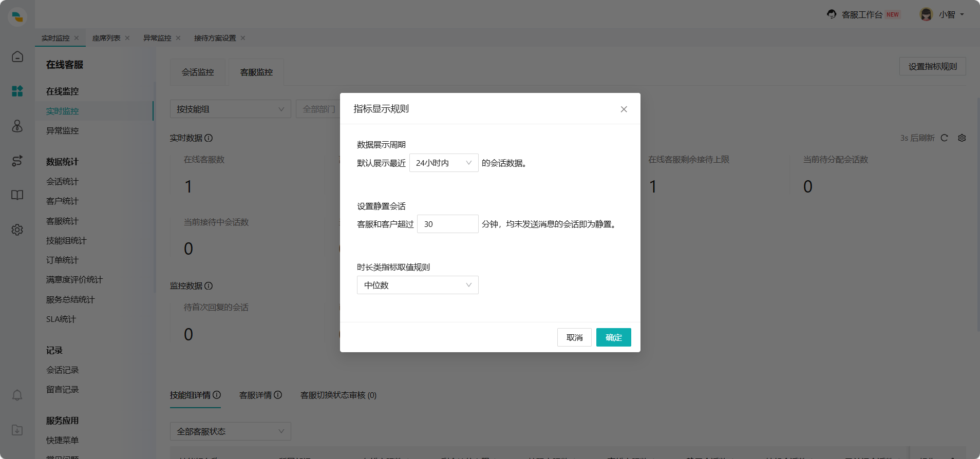980x459 pixels.
Task: Open 技能组统计 in the side menu
Action: click(66, 241)
